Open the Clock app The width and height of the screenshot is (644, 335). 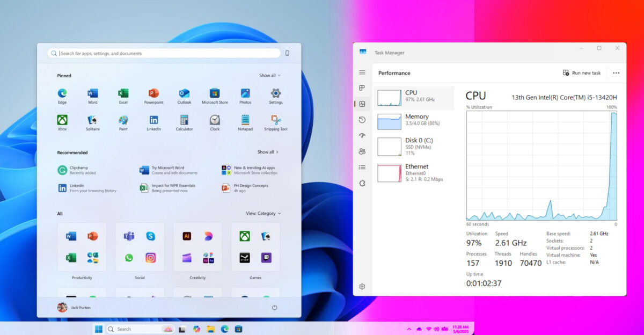215,123
